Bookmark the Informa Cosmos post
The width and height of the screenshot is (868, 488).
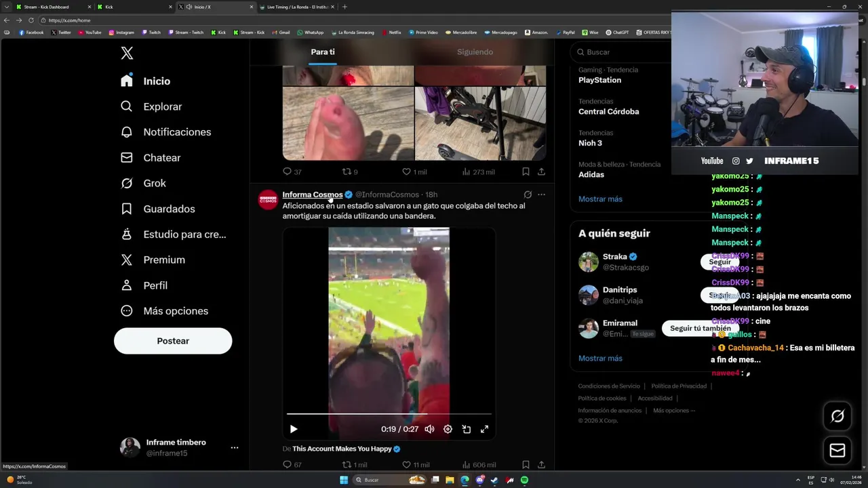(526, 465)
